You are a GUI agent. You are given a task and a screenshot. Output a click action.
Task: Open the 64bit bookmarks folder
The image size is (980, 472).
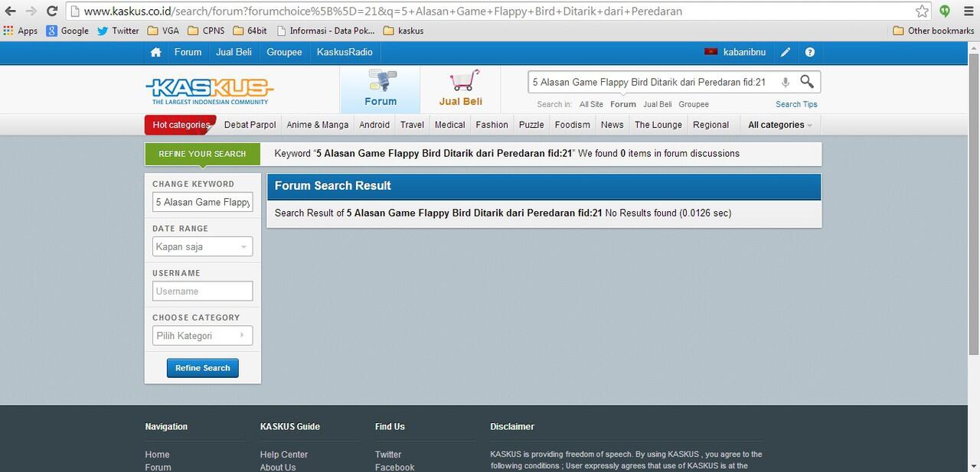pyautogui.click(x=250, y=31)
